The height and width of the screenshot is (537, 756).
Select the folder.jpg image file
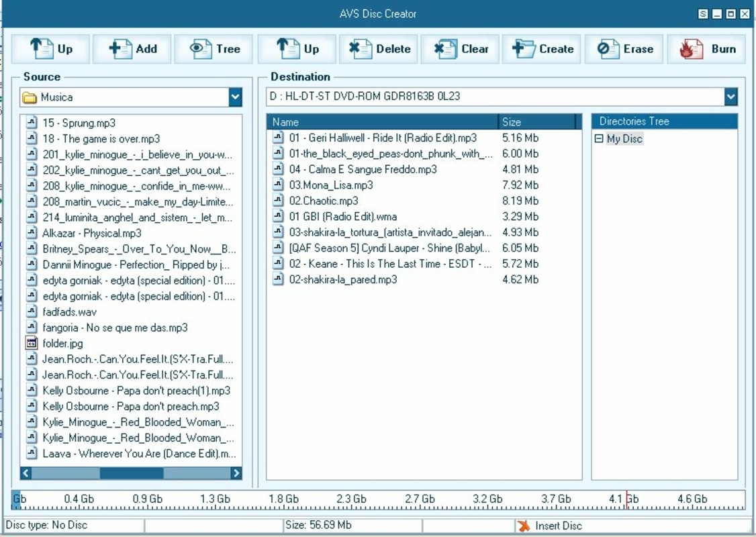click(x=62, y=344)
